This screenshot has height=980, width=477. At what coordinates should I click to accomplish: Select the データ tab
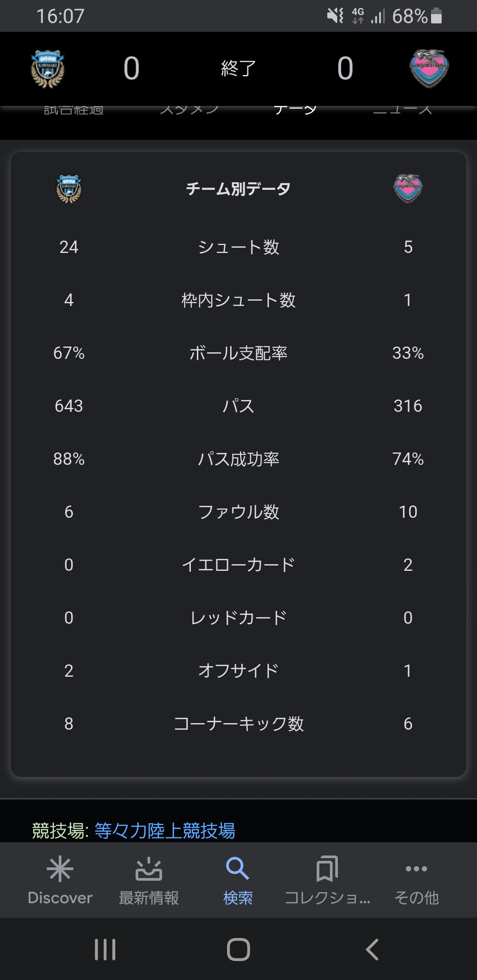(x=295, y=109)
